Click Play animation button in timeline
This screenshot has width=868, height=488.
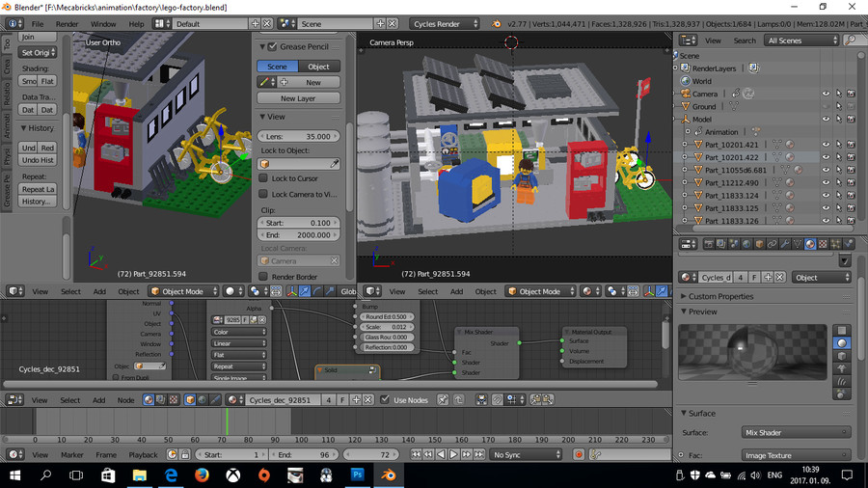click(x=453, y=455)
